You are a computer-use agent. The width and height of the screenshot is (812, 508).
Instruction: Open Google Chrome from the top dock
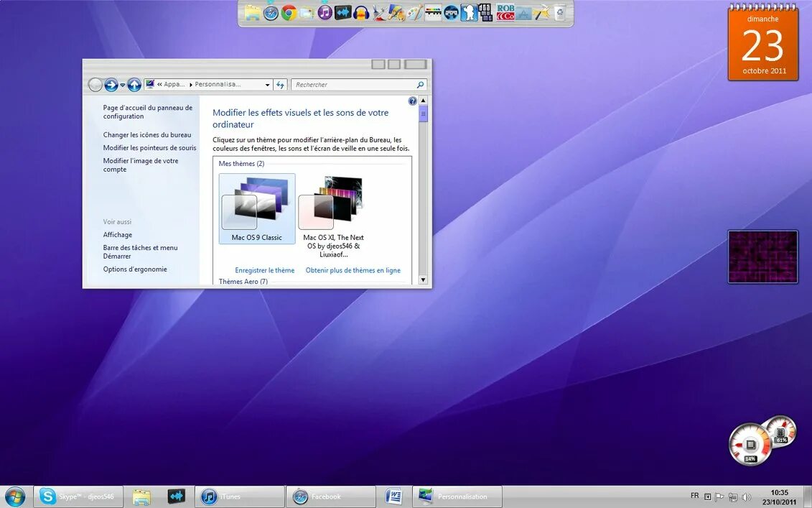pyautogui.click(x=289, y=12)
